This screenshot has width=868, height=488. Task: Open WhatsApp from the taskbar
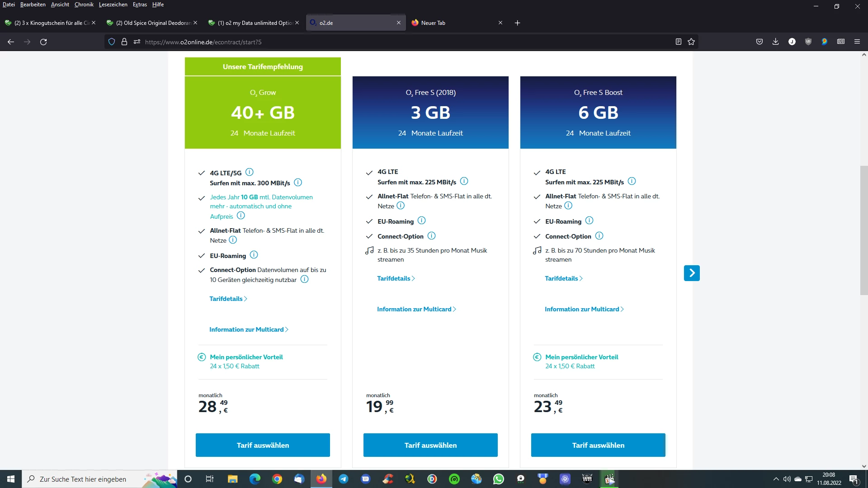(x=498, y=479)
